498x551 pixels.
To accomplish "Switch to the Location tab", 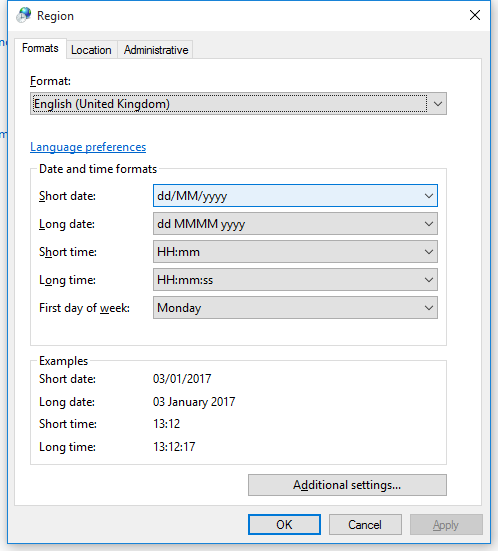I will (x=91, y=50).
